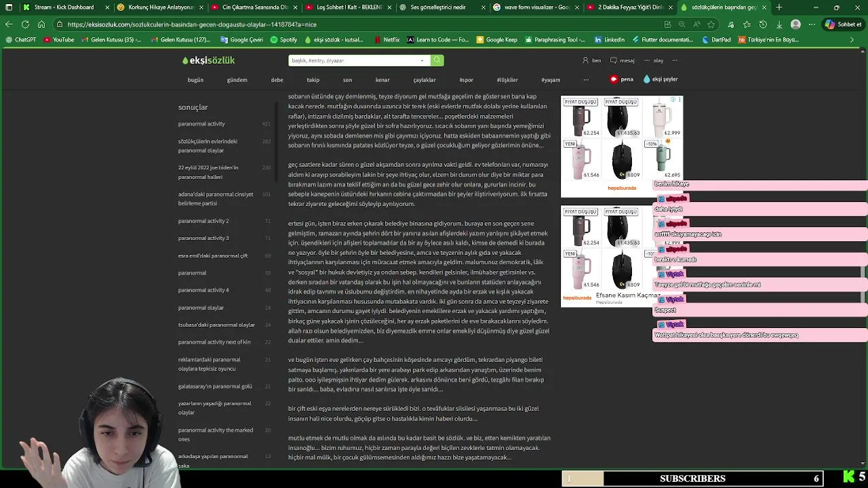Open the 'ben' profile link

pos(591,60)
